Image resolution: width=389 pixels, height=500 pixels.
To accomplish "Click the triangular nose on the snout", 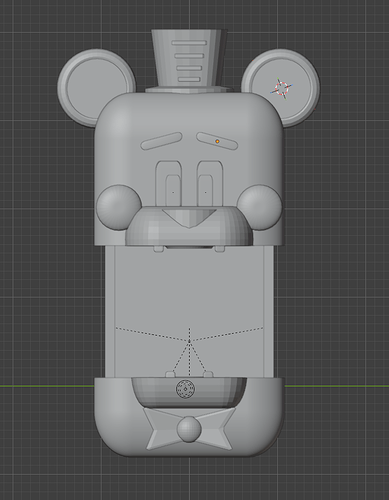I will [x=189, y=218].
